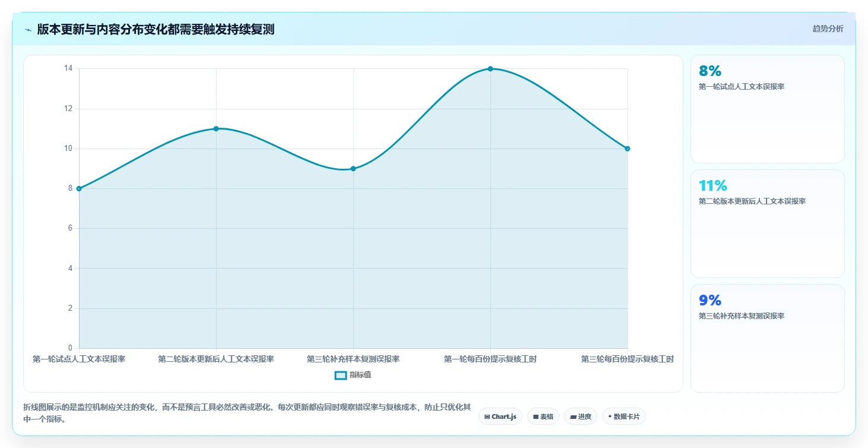Select the Chart.js tag chip
The height and width of the screenshot is (448, 868).
coord(500,417)
